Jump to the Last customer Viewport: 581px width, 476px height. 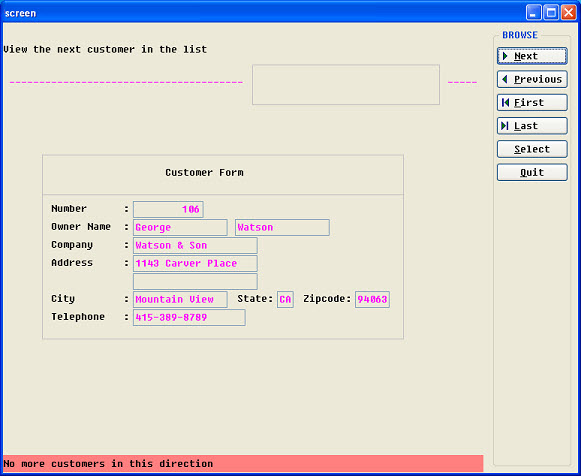(x=532, y=126)
